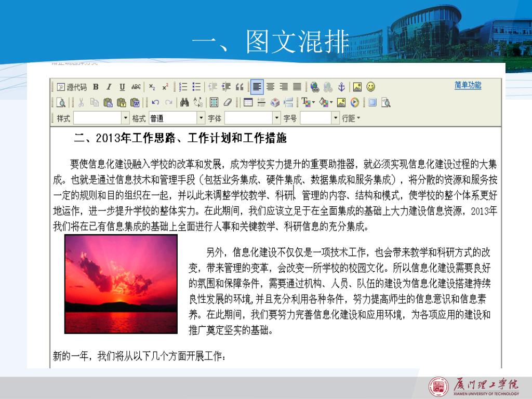Open the text color dropdown
The image size is (532, 399).
[x=308, y=102]
